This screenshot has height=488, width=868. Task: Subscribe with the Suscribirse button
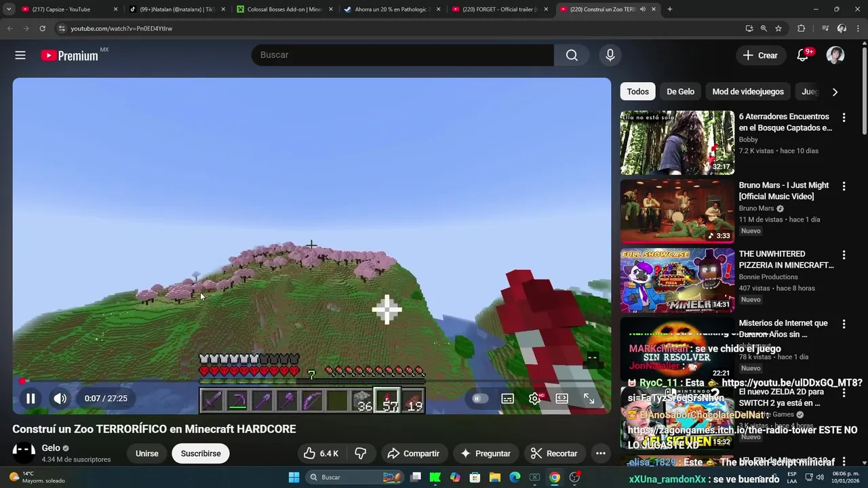201,453
